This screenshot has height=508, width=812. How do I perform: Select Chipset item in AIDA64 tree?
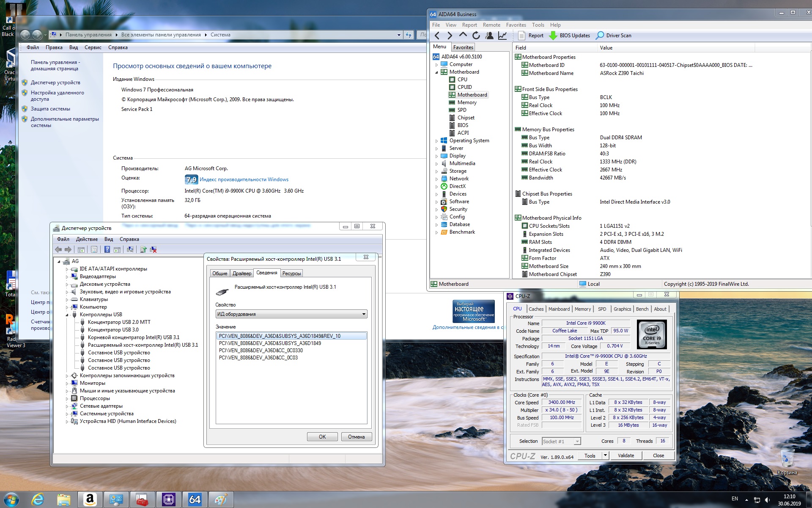[466, 118]
